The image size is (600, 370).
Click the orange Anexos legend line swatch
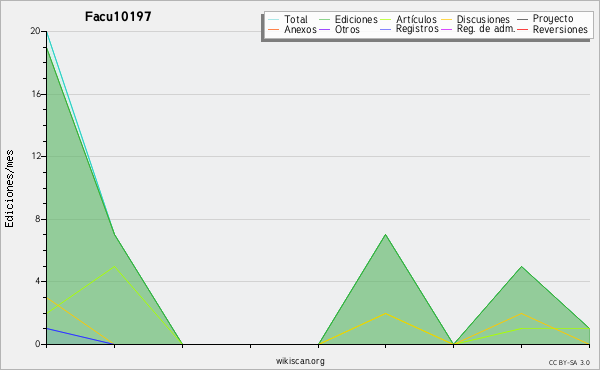(273, 29)
